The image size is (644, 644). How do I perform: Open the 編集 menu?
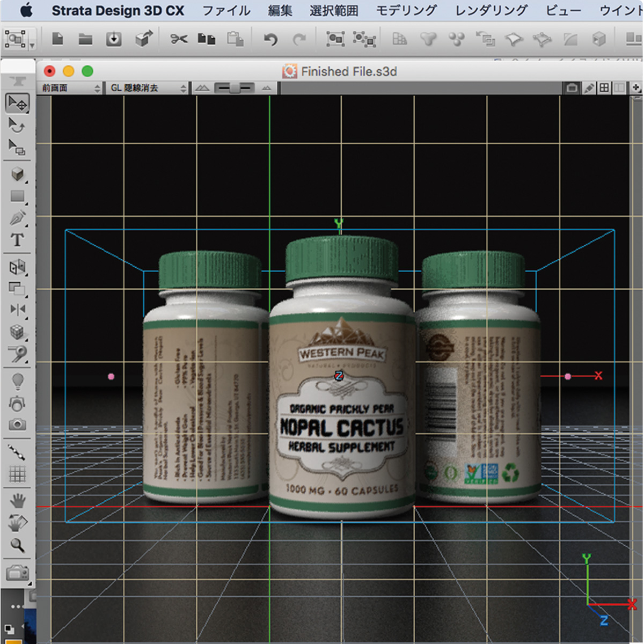tap(280, 10)
